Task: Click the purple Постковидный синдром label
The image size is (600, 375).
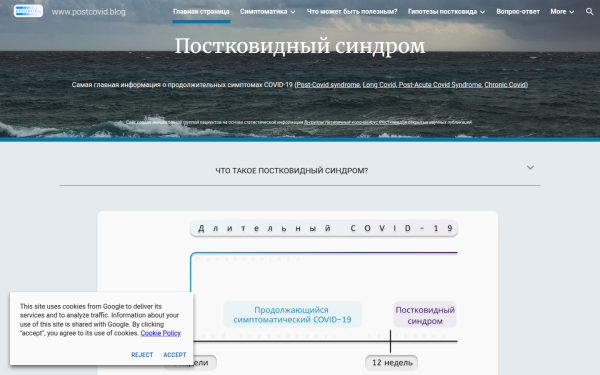Action: click(x=425, y=315)
